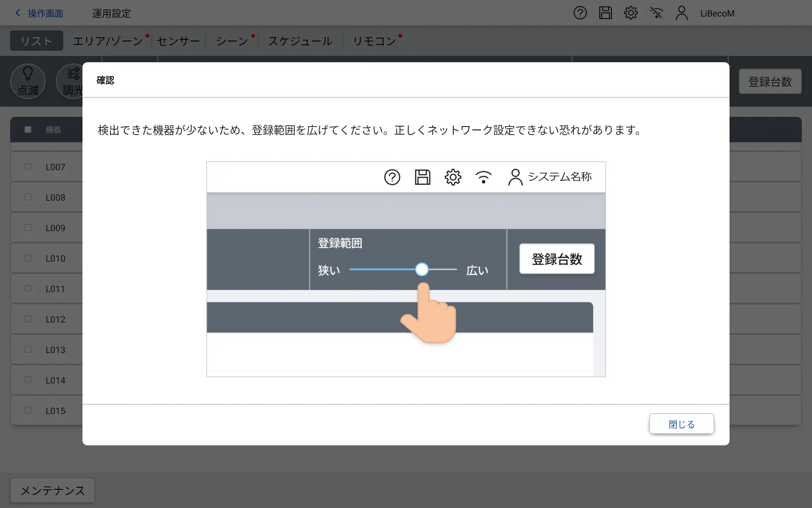Click the user profile icon
The height and width of the screenshot is (508, 812).
click(x=681, y=13)
